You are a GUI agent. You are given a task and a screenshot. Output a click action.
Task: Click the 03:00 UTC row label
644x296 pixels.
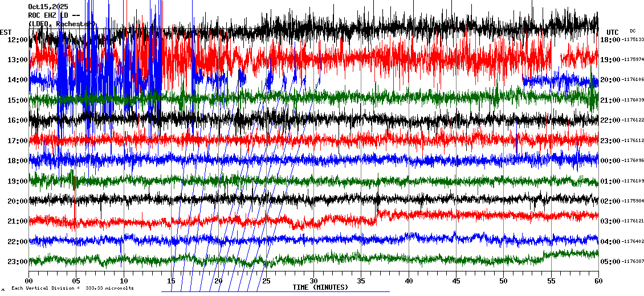[x=610, y=221]
